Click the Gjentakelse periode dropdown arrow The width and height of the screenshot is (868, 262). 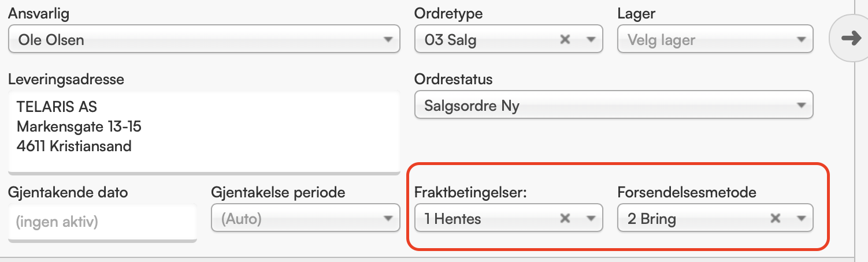pyautogui.click(x=388, y=219)
